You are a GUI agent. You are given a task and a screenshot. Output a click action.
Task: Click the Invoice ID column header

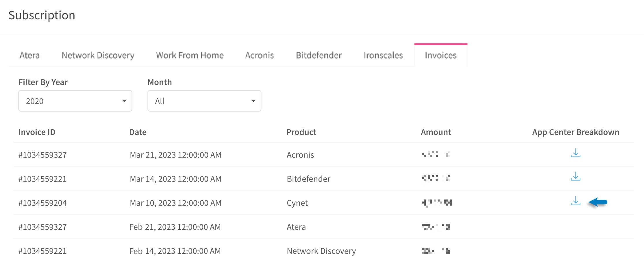(x=37, y=132)
